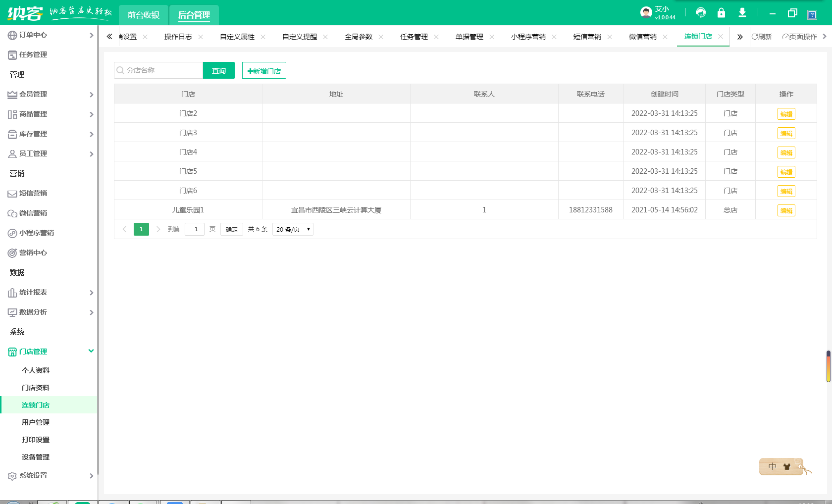
Task: Click the 查询 search button
Action: tap(218, 71)
